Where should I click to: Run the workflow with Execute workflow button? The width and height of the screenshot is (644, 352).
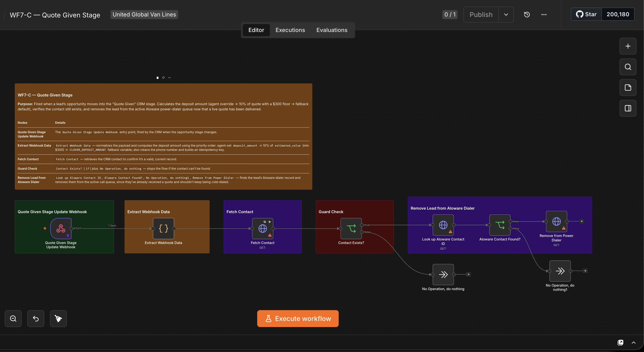click(298, 319)
